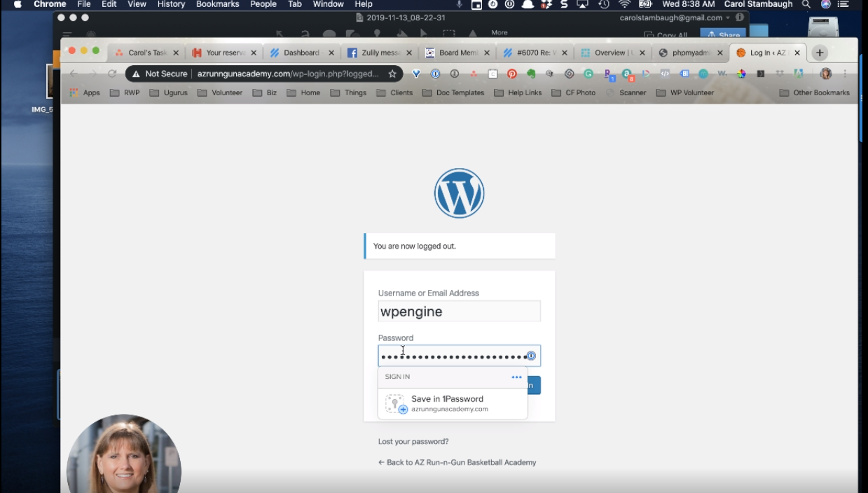The image size is (868, 493).
Task: Open the Scanner bookmark
Action: pyautogui.click(x=626, y=92)
